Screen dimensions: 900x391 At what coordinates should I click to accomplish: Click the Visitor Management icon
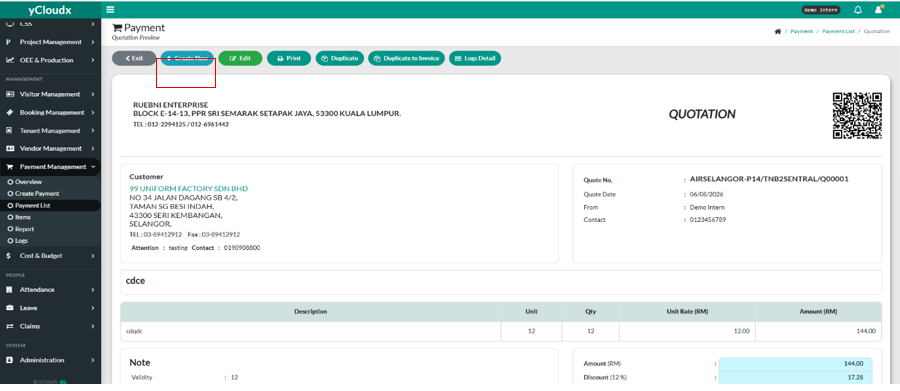(10, 94)
